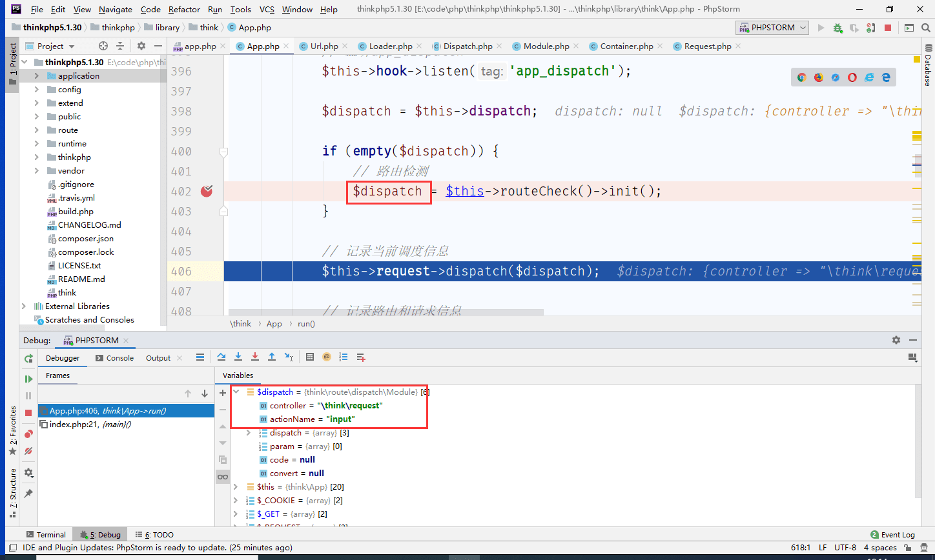Viewport: 935px width, 560px height.
Task: Pin the debug tab with pin icon
Action: tap(28, 494)
